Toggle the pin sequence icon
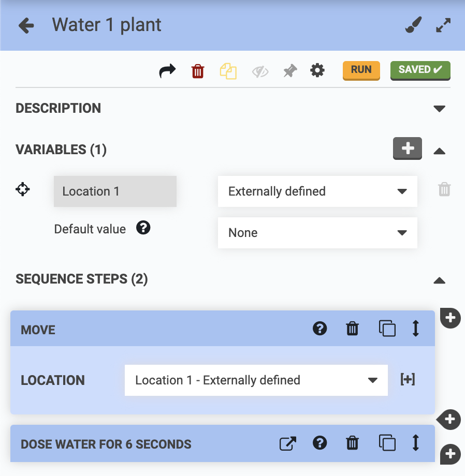465x476 pixels. point(290,71)
